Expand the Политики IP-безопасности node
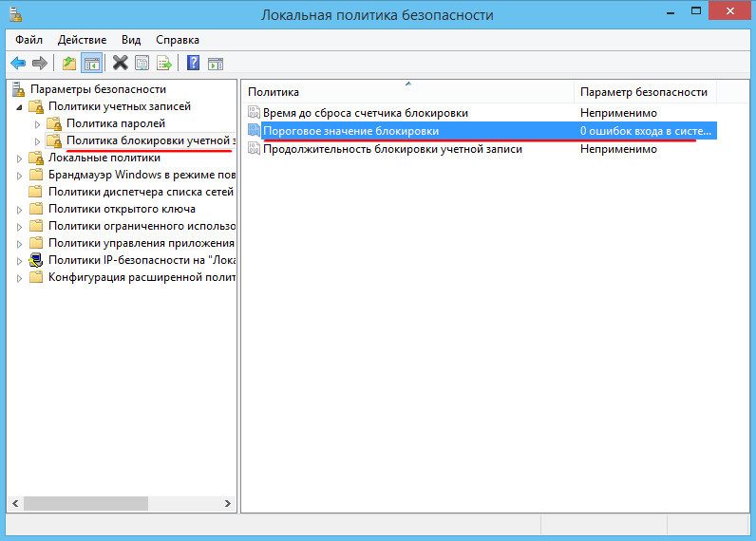The width and height of the screenshot is (756, 541). tap(19, 261)
